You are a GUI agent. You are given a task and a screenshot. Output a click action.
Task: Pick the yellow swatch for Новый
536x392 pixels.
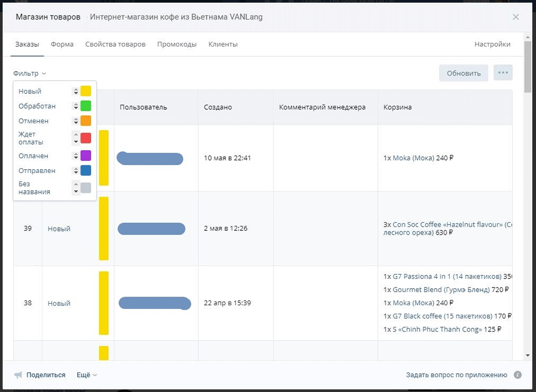tap(86, 91)
